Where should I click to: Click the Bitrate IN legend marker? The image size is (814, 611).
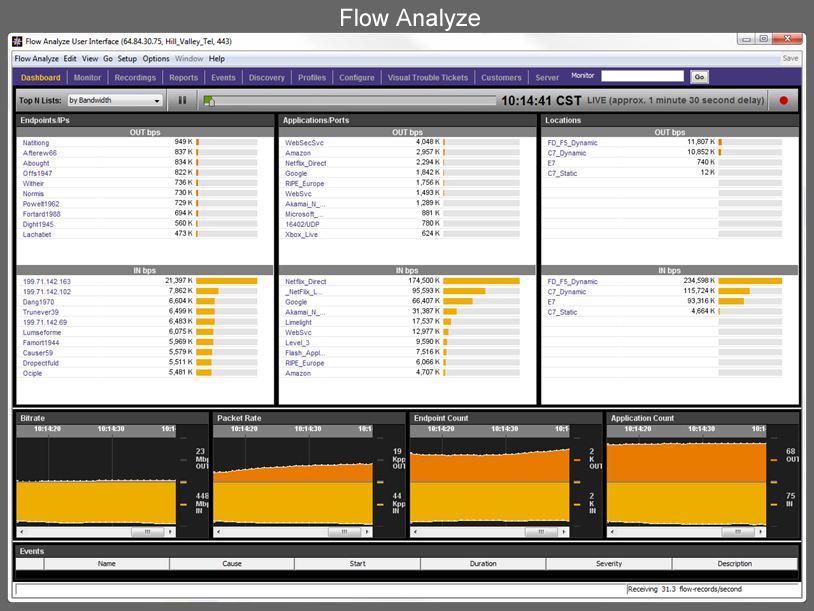183,504
